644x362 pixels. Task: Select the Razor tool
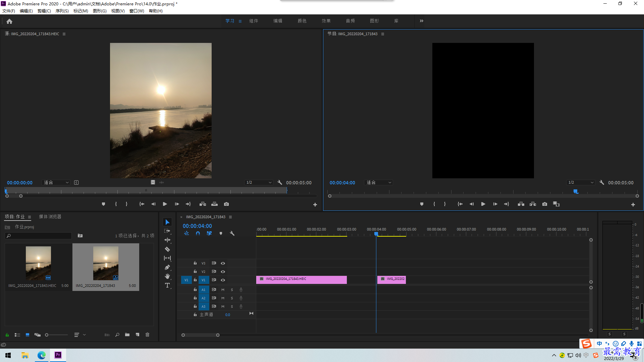tap(167, 249)
